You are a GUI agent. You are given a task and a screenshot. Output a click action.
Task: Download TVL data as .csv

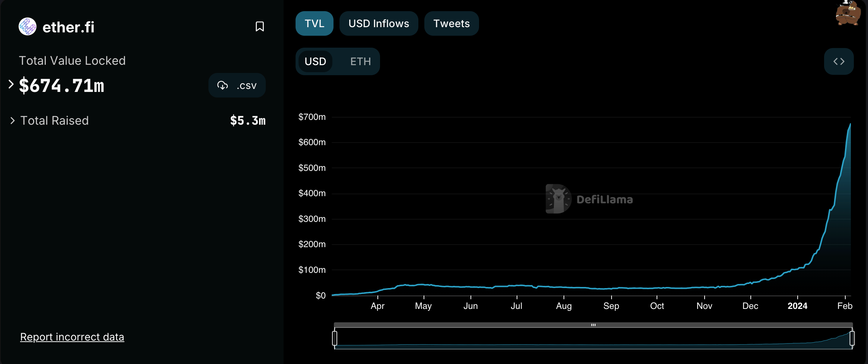pos(237,85)
